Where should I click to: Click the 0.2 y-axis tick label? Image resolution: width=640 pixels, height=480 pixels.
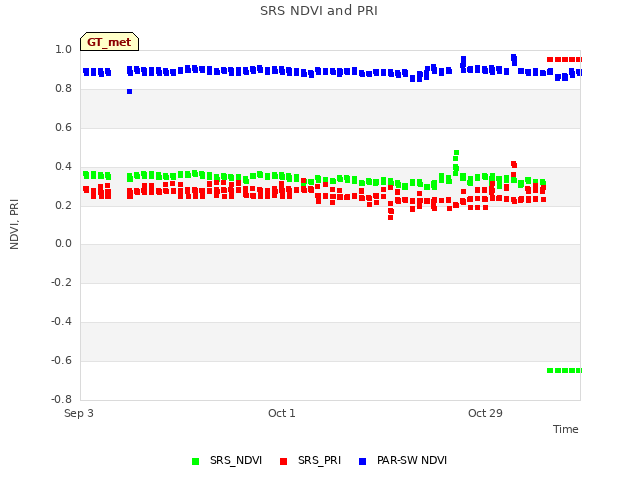[63, 205]
